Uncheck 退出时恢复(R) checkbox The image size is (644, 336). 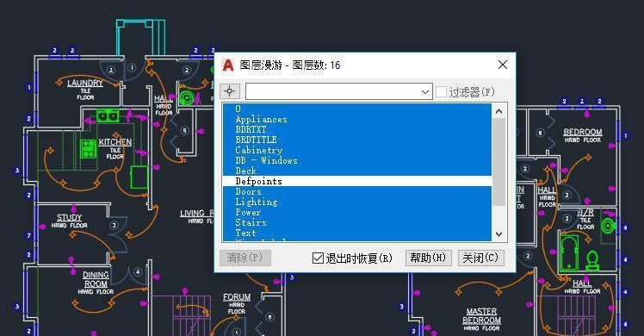tap(318, 258)
